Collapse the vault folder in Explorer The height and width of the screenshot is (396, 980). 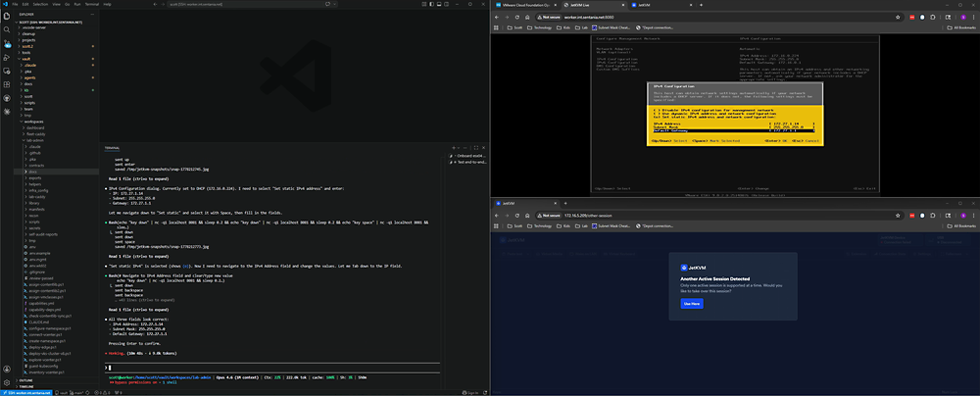click(26, 59)
